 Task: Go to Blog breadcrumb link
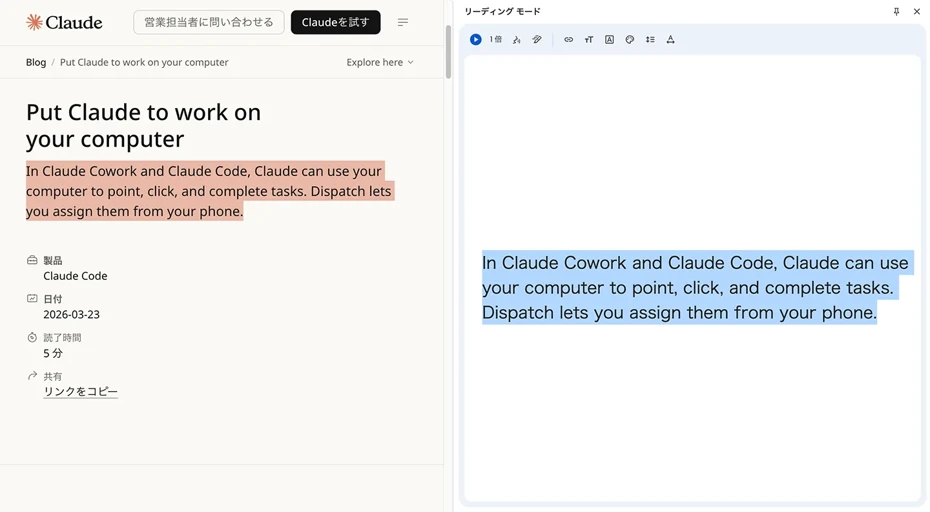tap(36, 62)
